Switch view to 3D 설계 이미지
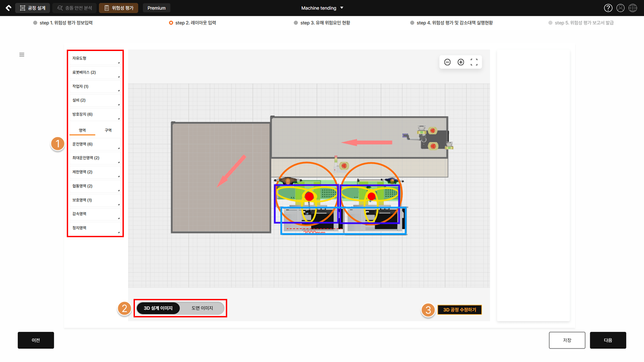This screenshot has width=644, height=362. (x=158, y=308)
